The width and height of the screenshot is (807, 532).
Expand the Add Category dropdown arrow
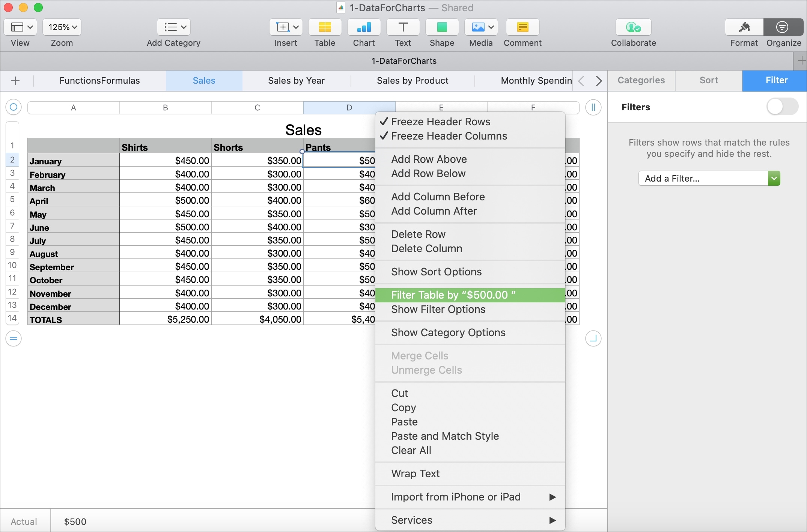[x=184, y=27]
